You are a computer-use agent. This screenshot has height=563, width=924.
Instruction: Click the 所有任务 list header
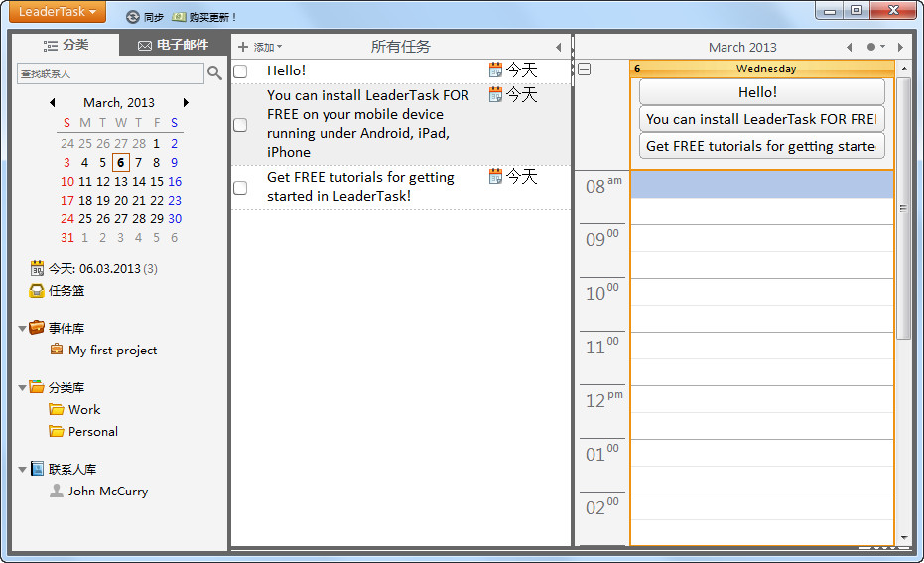coord(401,47)
